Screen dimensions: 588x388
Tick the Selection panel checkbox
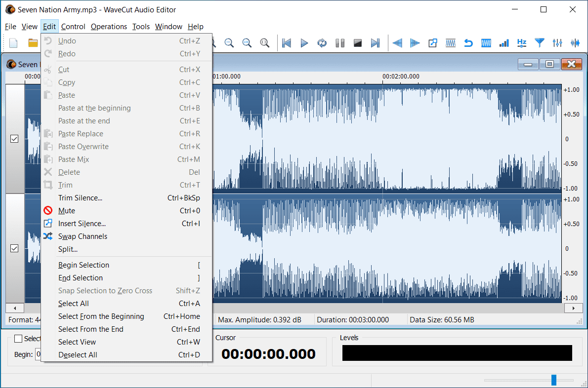click(x=18, y=339)
